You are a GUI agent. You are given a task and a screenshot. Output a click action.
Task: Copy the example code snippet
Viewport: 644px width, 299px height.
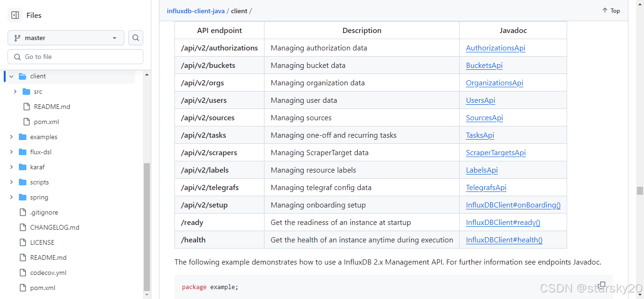pyautogui.click(x=602, y=285)
